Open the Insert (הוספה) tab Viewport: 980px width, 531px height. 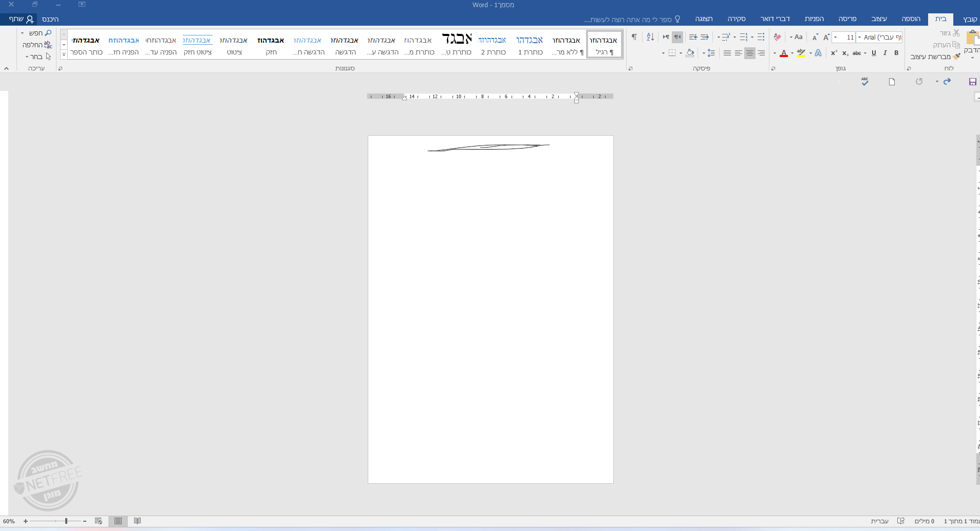(x=911, y=19)
